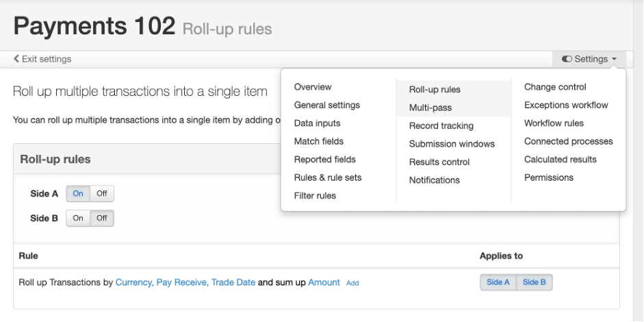
Task: Turn Side A roll-up On
Action: click(x=78, y=193)
